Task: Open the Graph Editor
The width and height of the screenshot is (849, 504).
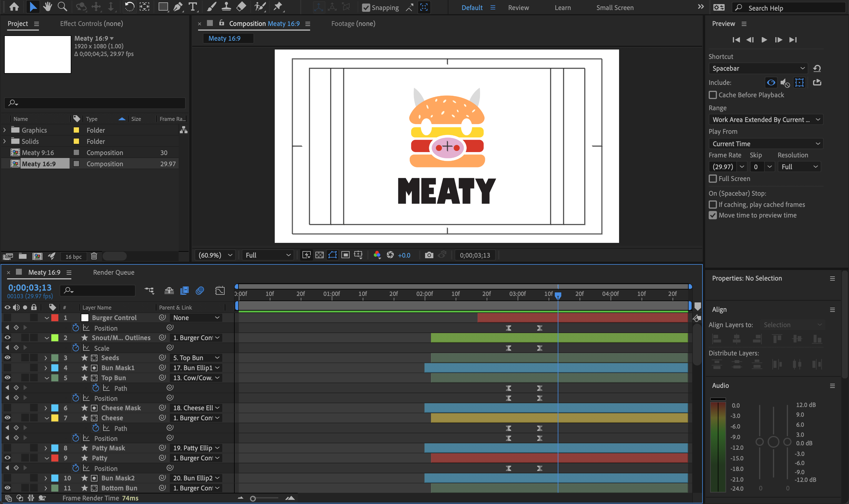Action: click(220, 291)
